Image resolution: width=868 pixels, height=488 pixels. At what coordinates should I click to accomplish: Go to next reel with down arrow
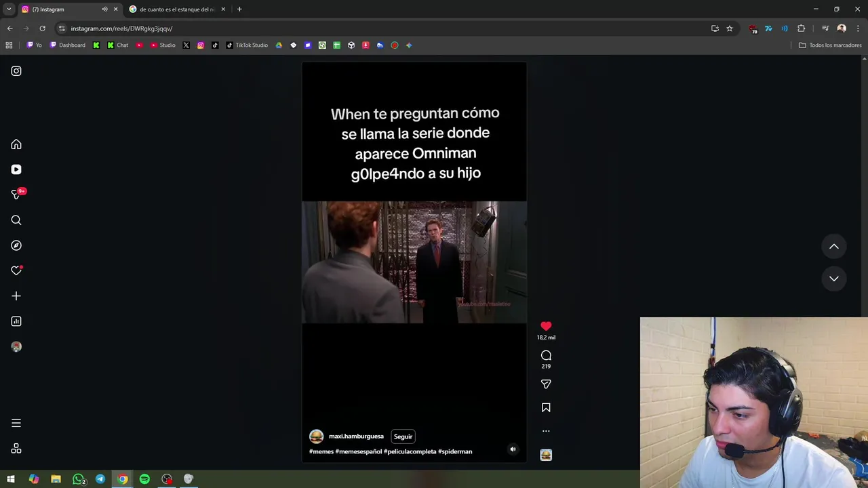(x=834, y=279)
